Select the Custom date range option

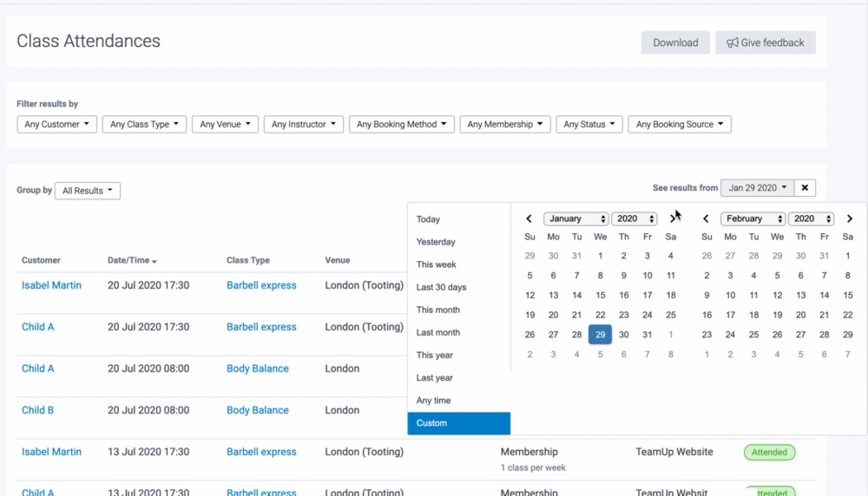tap(431, 423)
